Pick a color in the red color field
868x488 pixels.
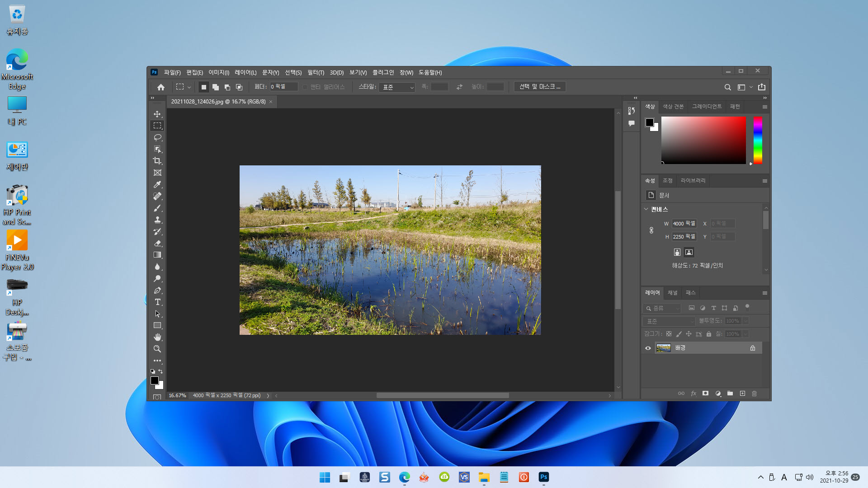(703, 140)
